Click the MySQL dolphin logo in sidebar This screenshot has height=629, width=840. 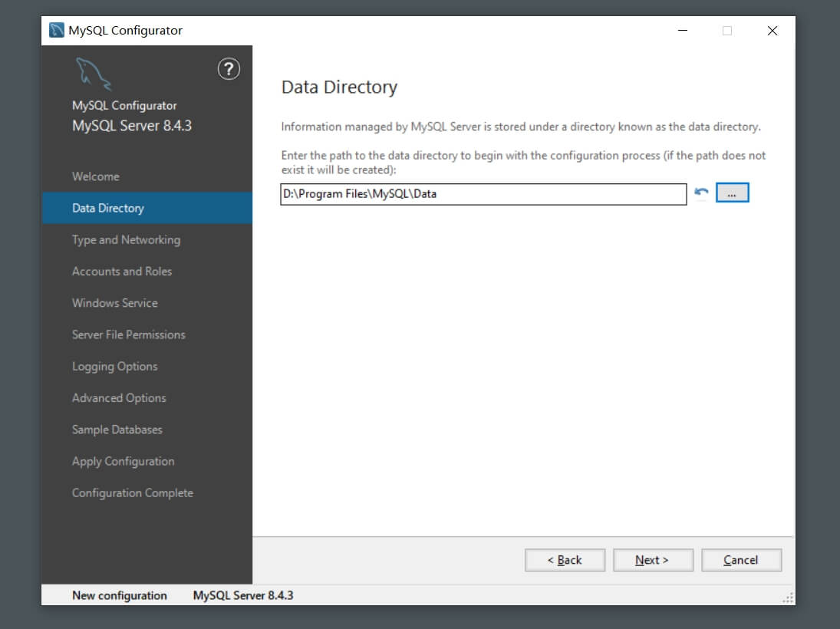click(94, 74)
